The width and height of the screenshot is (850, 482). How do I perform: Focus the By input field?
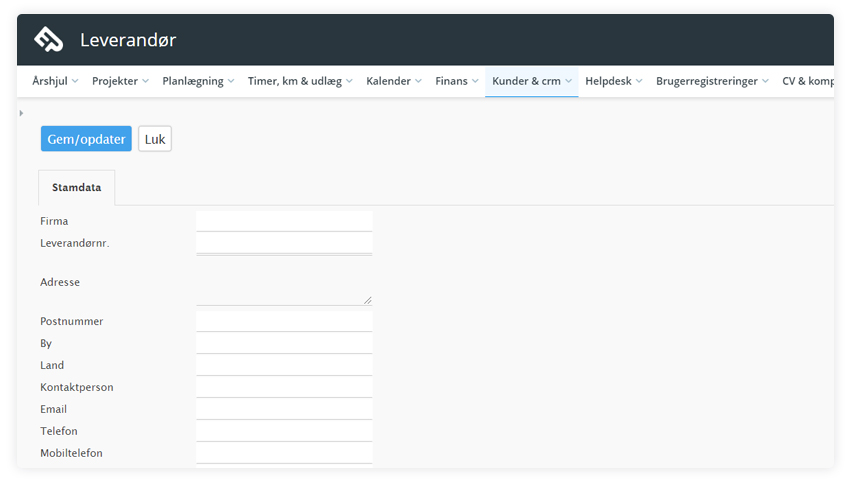(x=284, y=343)
